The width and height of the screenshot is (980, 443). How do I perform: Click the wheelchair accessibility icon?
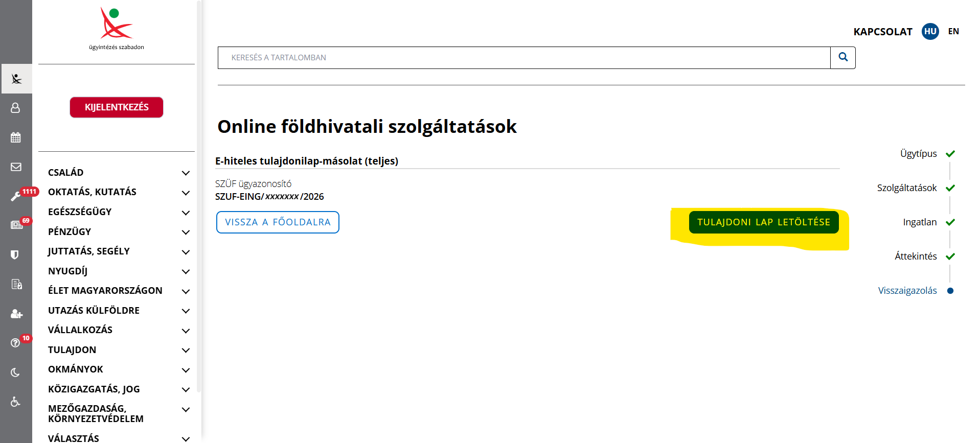point(16,402)
